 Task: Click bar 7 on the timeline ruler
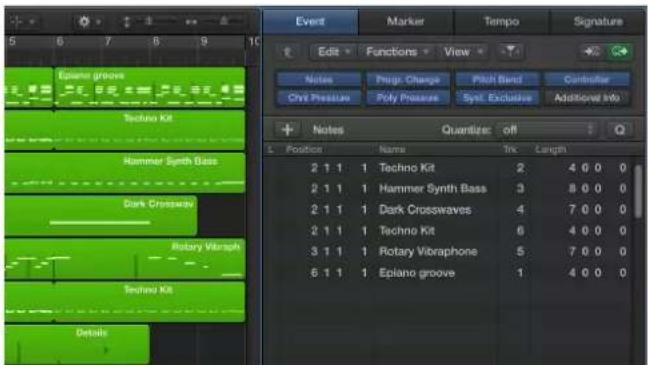point(108,41)
